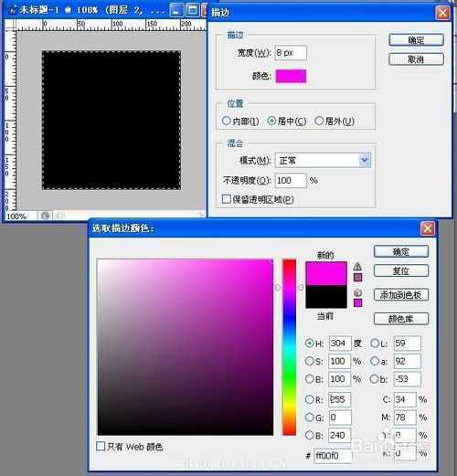
Task: Enable 保留透明区域 preserve transparency checkbox
Action: point(227,199)
